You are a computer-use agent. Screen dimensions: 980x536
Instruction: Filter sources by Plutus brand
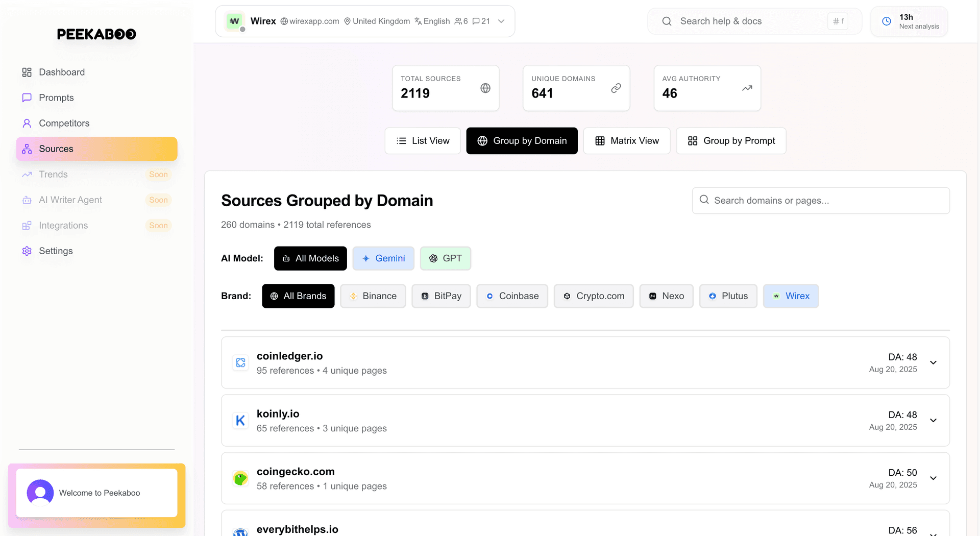728,296
